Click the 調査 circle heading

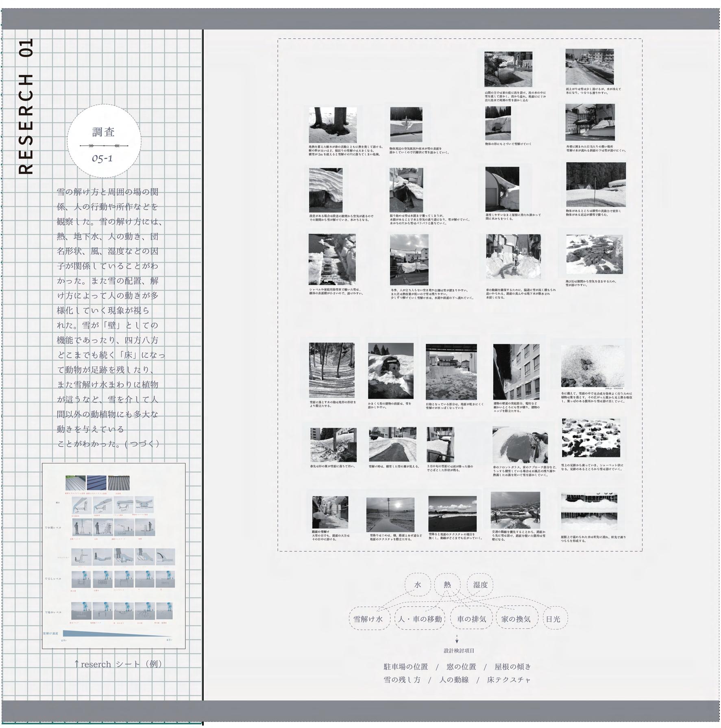104,132
